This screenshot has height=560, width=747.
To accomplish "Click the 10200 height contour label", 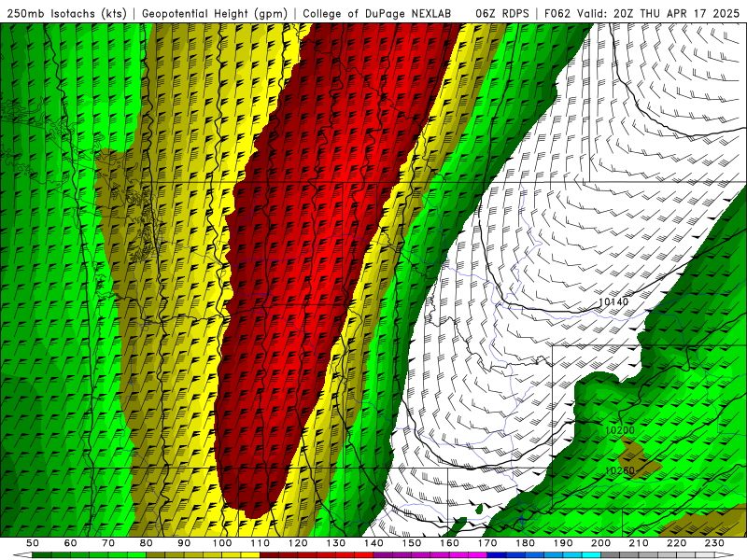I will tap(620, 430).
